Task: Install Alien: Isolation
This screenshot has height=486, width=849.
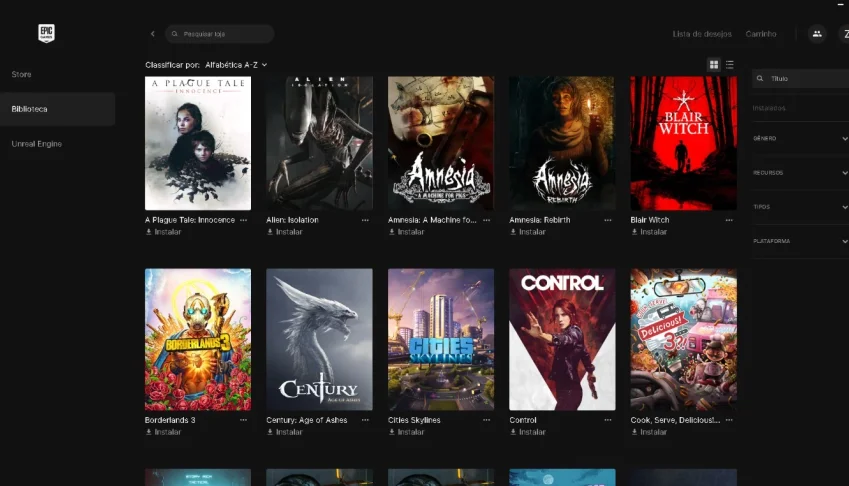Action: [x=284, y=232]
